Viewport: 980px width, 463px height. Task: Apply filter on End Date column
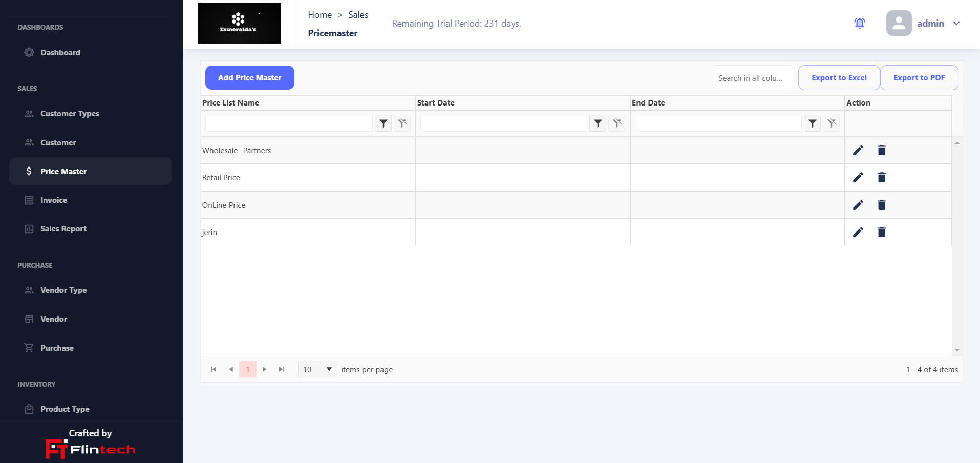point(812,123)
